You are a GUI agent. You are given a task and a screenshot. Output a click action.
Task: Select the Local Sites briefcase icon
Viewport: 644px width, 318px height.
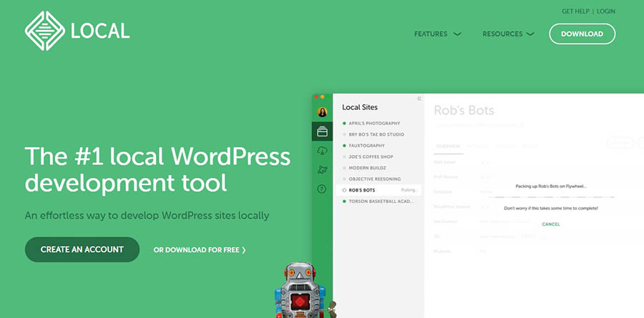pyautogui.click(x=322, y=131)
